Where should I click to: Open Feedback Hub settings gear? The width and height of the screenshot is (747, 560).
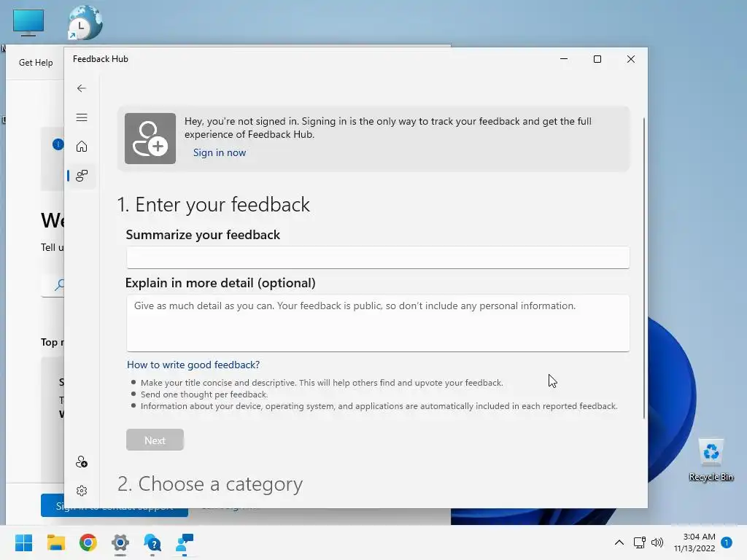point(82,491)
